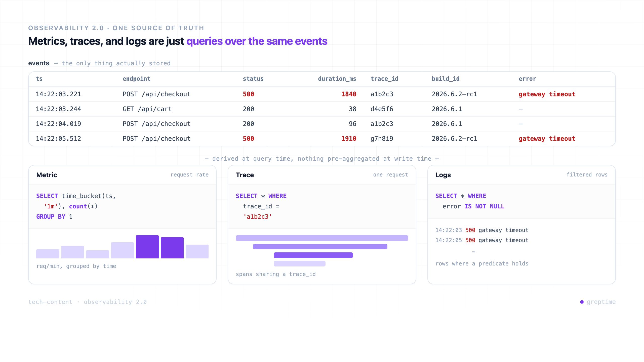Select timestamp 14:22:03.221 cell

[58, 94]
